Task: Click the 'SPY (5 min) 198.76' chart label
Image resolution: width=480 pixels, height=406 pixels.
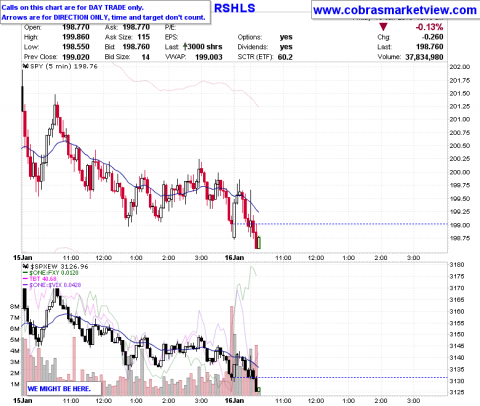Action: coord(64,66)
